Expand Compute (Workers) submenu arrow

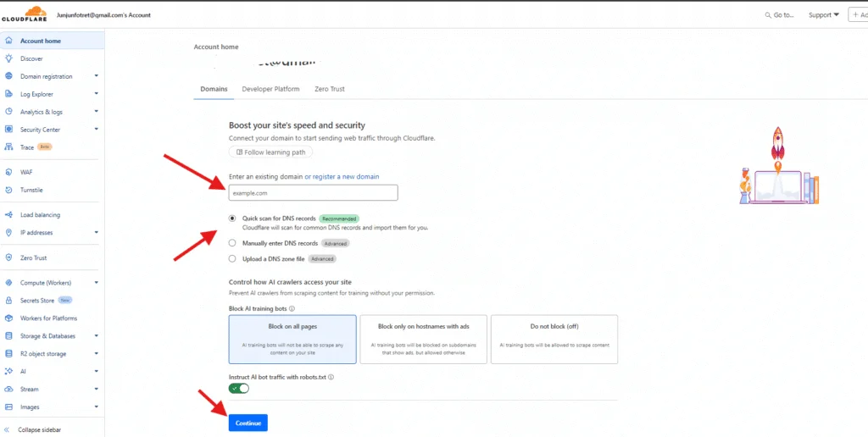coord(97,282)
